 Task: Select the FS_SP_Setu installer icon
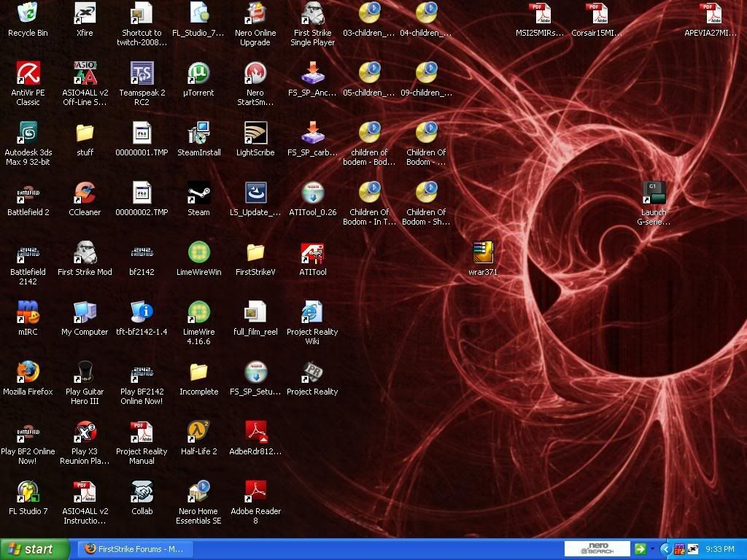coord(255,371)
